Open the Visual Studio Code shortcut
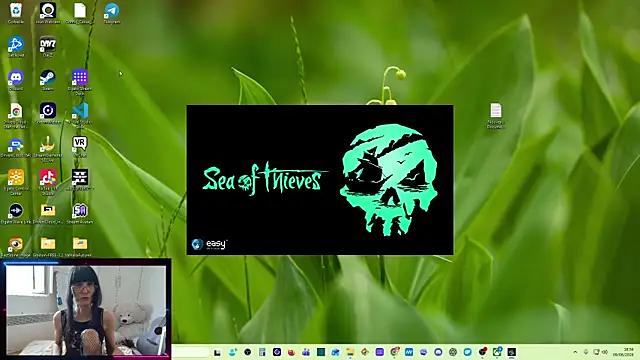Image resolution: width=640 pixels, height=360 pixels. pyautogui.click(x=80, y=115)
